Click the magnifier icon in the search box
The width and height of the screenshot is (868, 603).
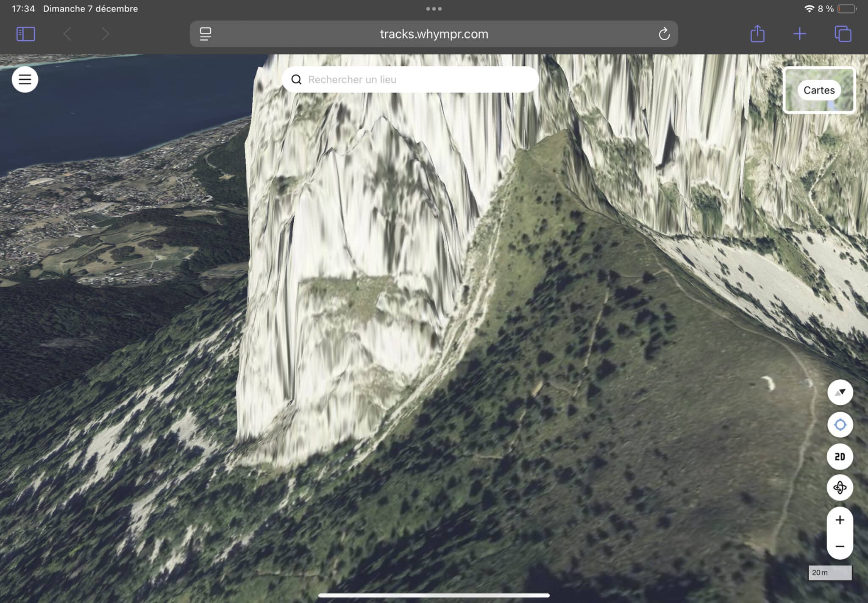[297, 80]
